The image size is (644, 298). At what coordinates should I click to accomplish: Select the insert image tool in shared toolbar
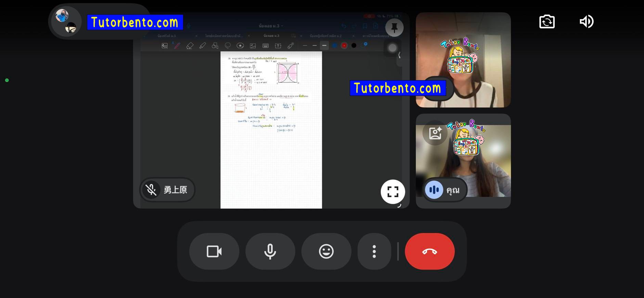[x=253, y=46]
